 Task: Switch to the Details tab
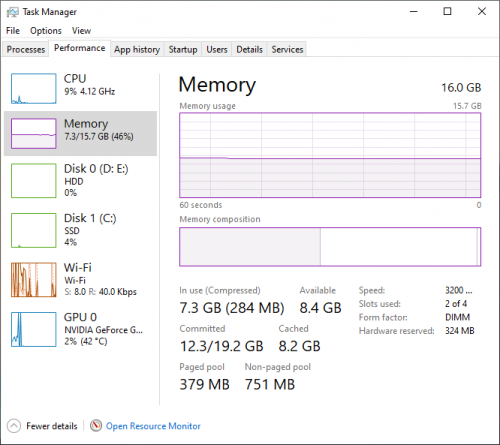(249, 49)
